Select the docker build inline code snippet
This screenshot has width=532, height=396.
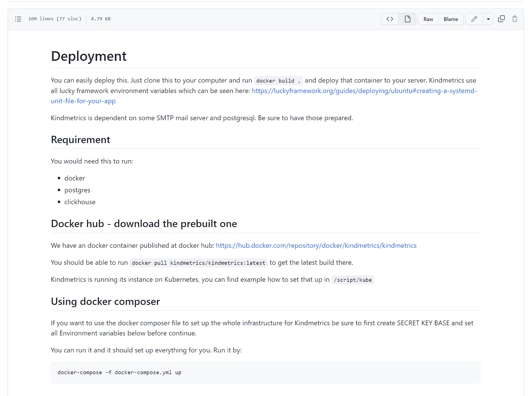point(278,80)
